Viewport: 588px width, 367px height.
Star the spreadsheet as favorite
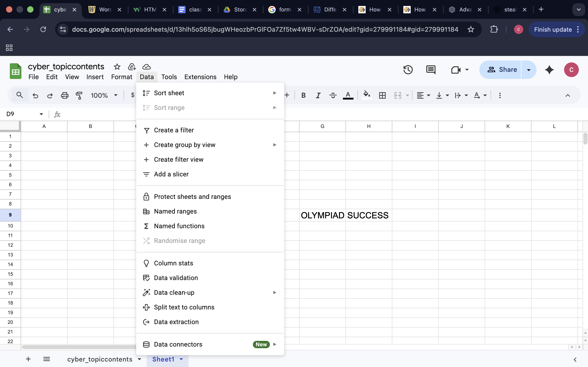117,67
